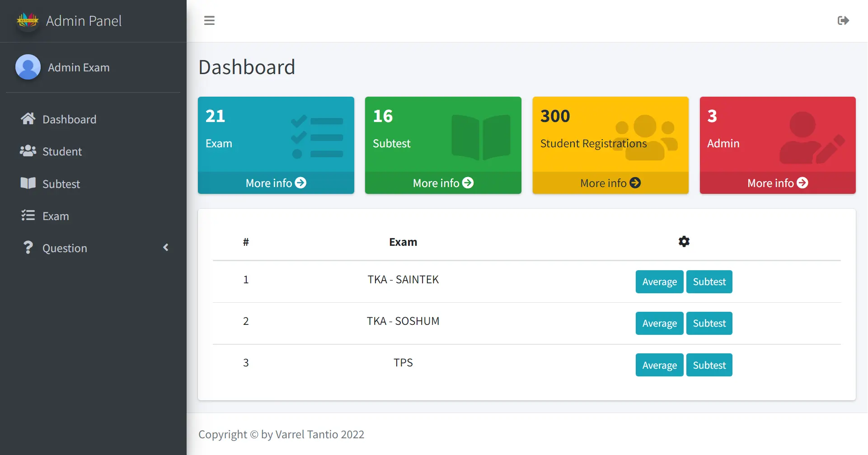Click the checklist graphic in the Exam card
The image size is (868, 455).
click(317, 136)
